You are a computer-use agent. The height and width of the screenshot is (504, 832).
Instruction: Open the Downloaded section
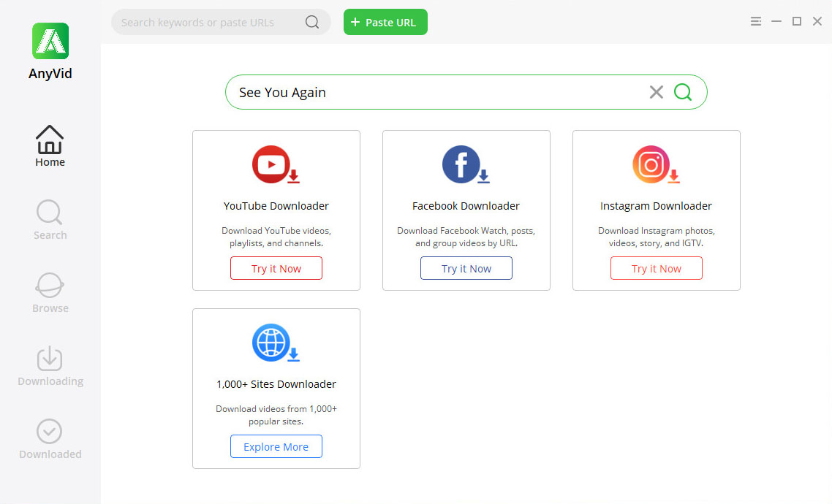tap(50, 439)
